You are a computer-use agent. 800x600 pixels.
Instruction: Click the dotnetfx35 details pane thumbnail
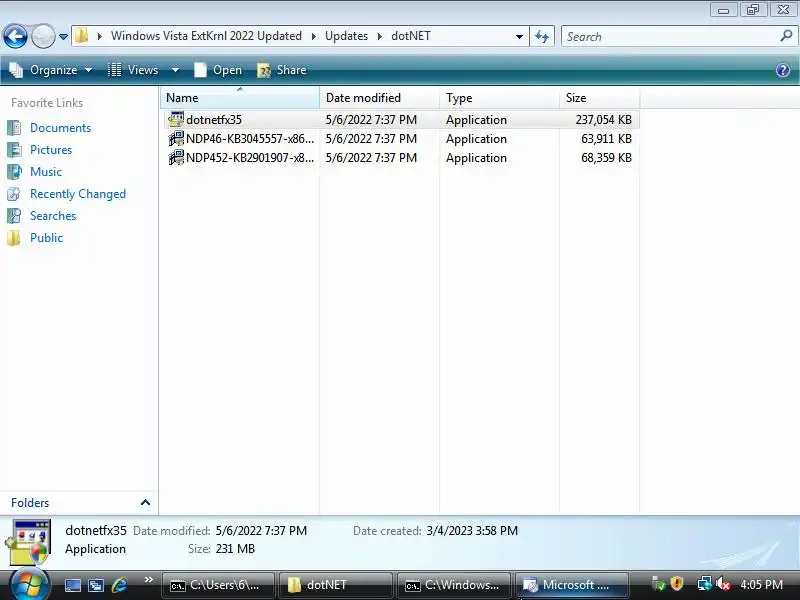click(x=30, y=542)
